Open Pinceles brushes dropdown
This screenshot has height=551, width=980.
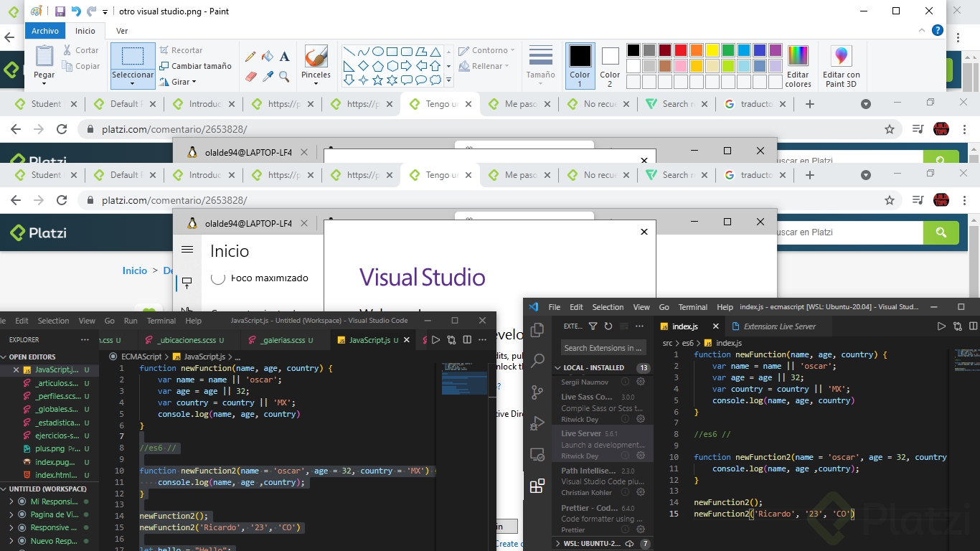[x=316, y=83]
